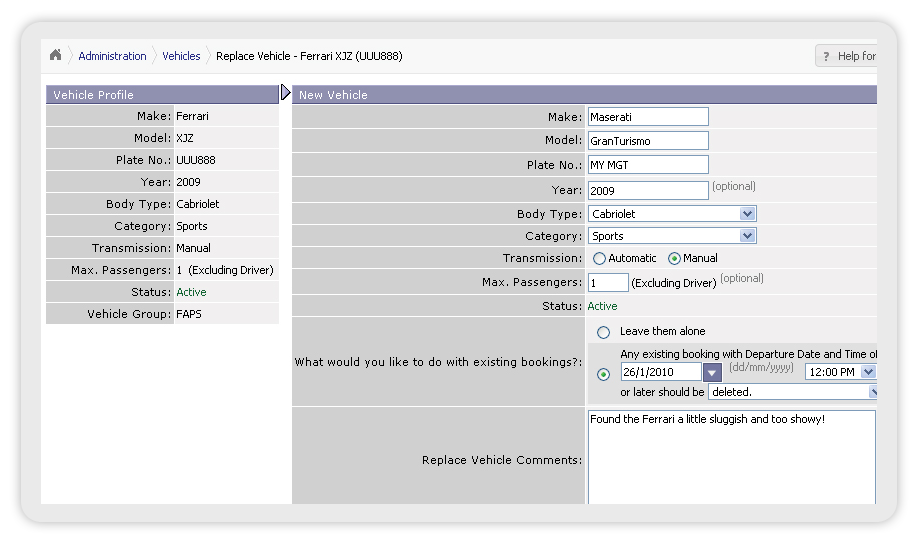The width and height of the screenshot is (918, 544).
Task: Choose the Leave them alone option
Action: 603,333
